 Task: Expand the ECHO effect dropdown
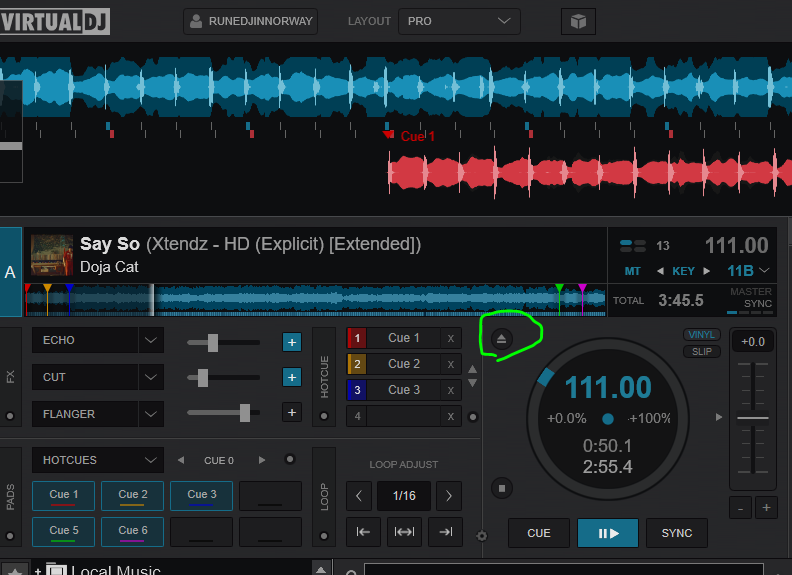[151, 340]
